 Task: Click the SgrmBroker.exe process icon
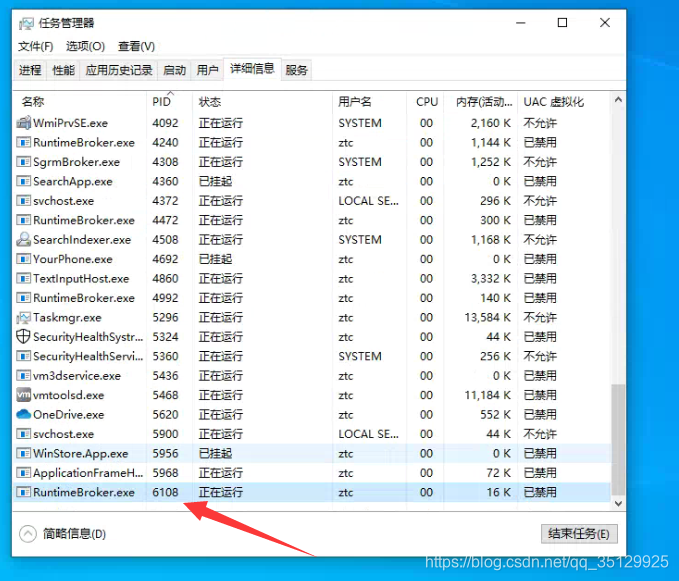[x=23, y=161]
